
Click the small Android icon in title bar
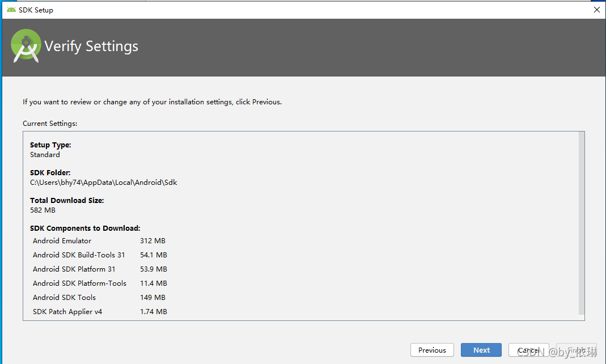tap(11, 10)
